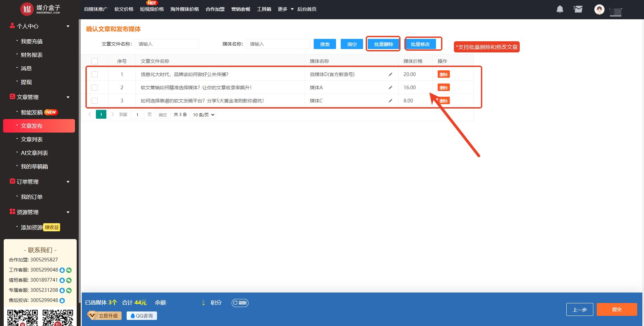Click the user avatar icon

tap(599, 9)
